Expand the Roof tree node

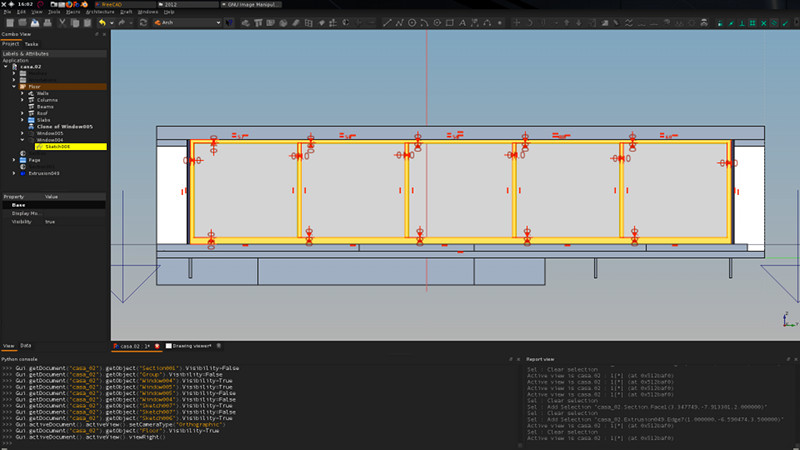pyautogui.click(x=22, y=113)
